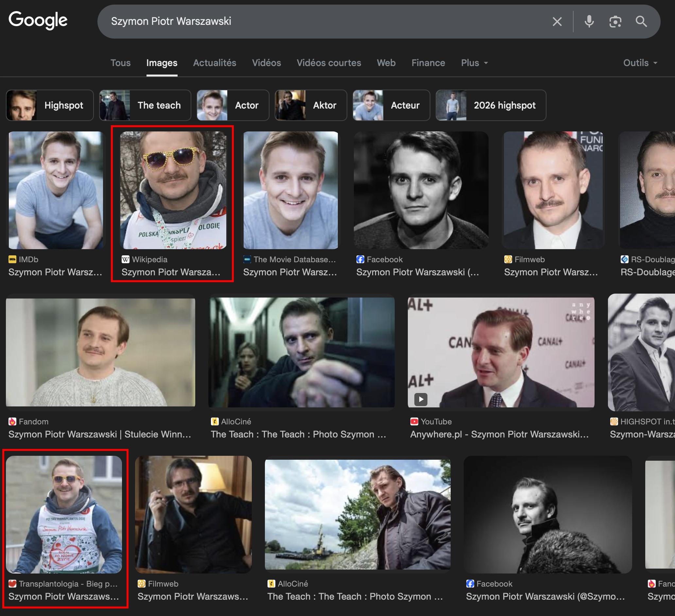Click the magnifying glass search button
The width and height of the screenshot is (675, 616).
[641, 22]
